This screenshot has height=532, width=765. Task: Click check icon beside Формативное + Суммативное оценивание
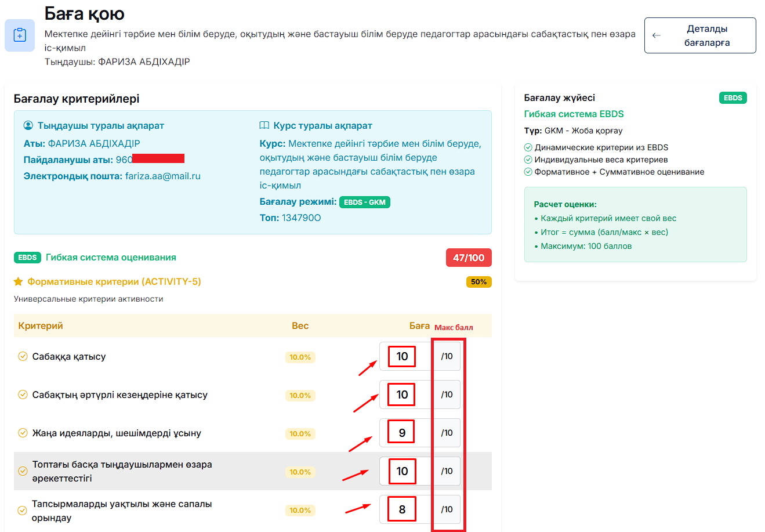point(528,172)
